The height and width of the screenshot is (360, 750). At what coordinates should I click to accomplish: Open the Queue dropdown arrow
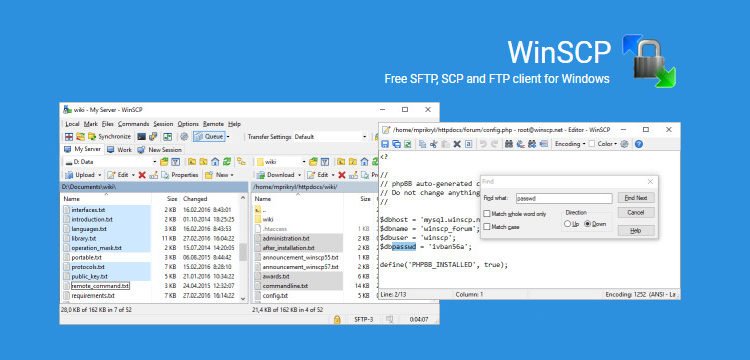coord(228,137)
